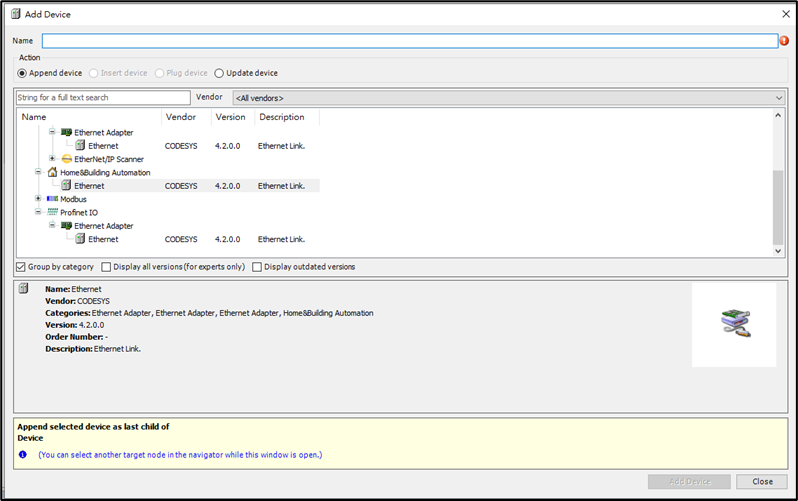Expand the Modbus tree node
Viewport: 798px width, 501px height.
click(x=38, y=199)
